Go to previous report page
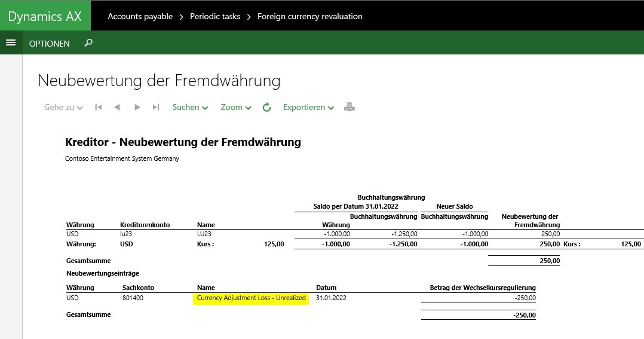The width and height of the screenshot is (644, 339). click(117, 108)
